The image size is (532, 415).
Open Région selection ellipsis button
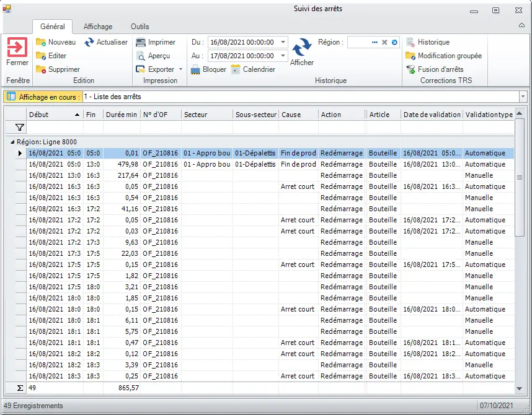pyautogui.click(x=375, y=42)
